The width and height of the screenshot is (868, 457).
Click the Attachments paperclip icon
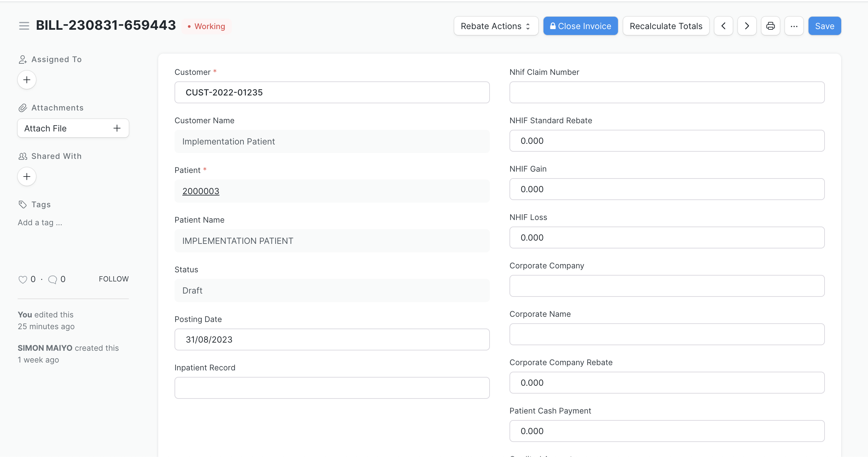click(23, 108)
